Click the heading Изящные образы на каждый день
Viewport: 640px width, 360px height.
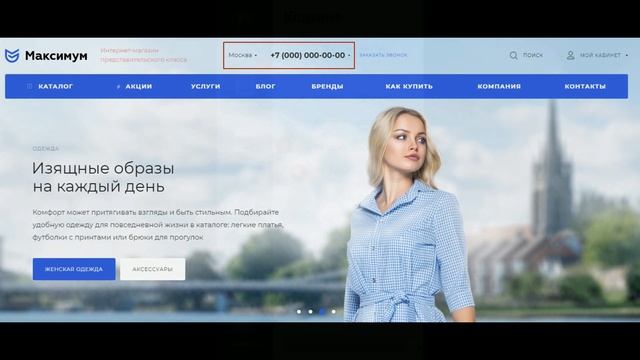(x=103, y=177)
